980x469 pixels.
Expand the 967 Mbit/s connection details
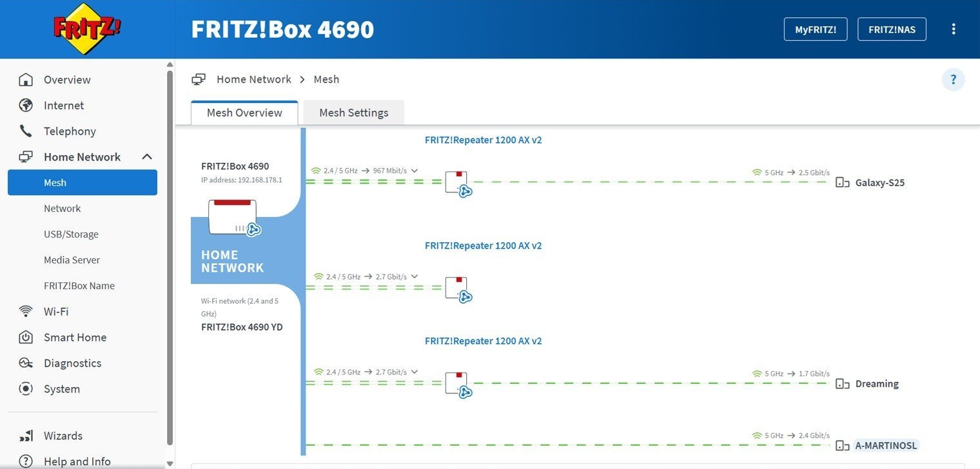pos(415,171)
